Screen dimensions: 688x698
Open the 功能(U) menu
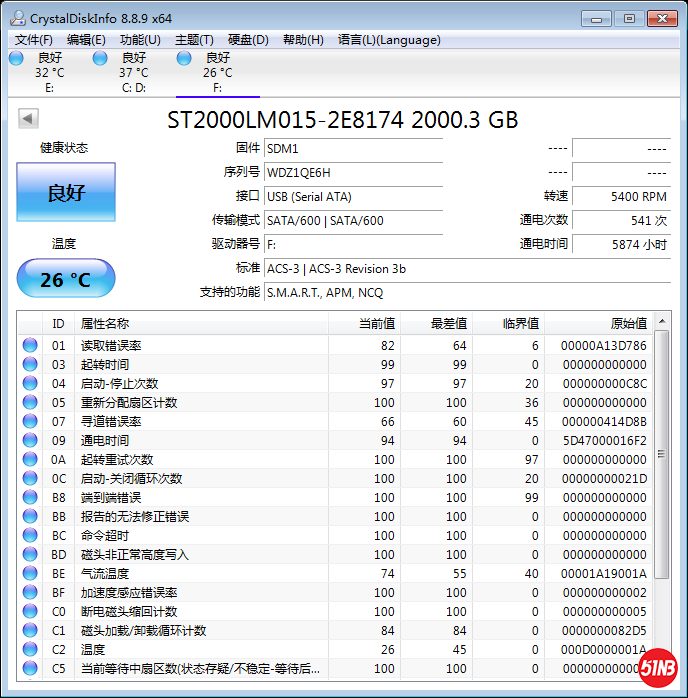140,40
